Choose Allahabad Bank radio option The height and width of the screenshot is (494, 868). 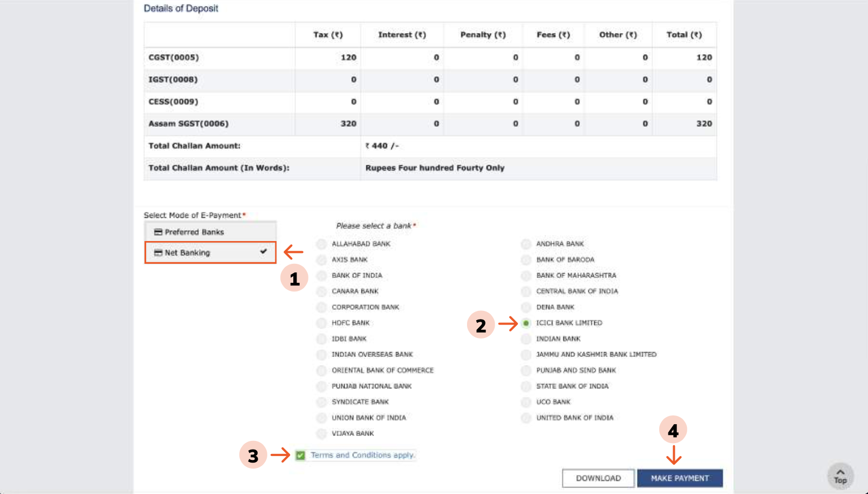tap(321, 244)
